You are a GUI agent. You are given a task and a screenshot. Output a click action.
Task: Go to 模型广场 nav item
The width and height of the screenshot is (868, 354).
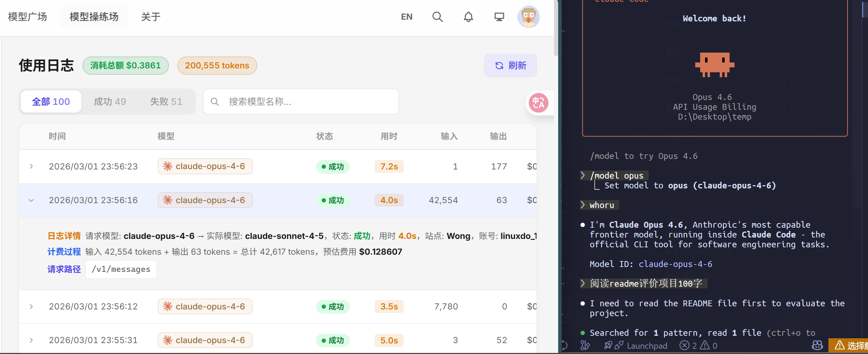pos(27,17)
